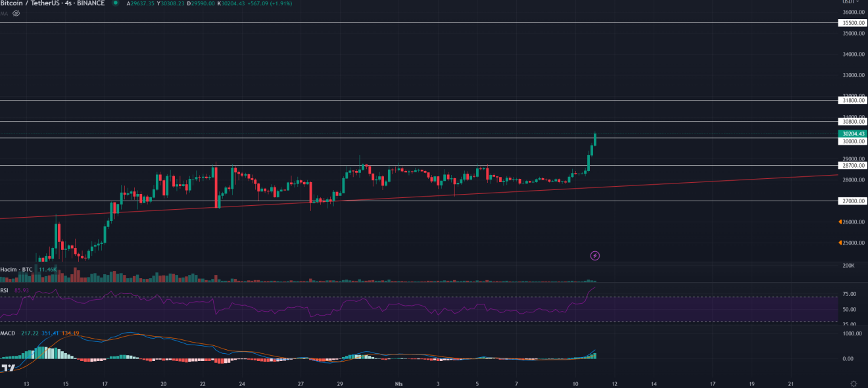Click the 28700.00 horizontal line price label
This screenshot has width=868, height=388.
tap(853, 166)
